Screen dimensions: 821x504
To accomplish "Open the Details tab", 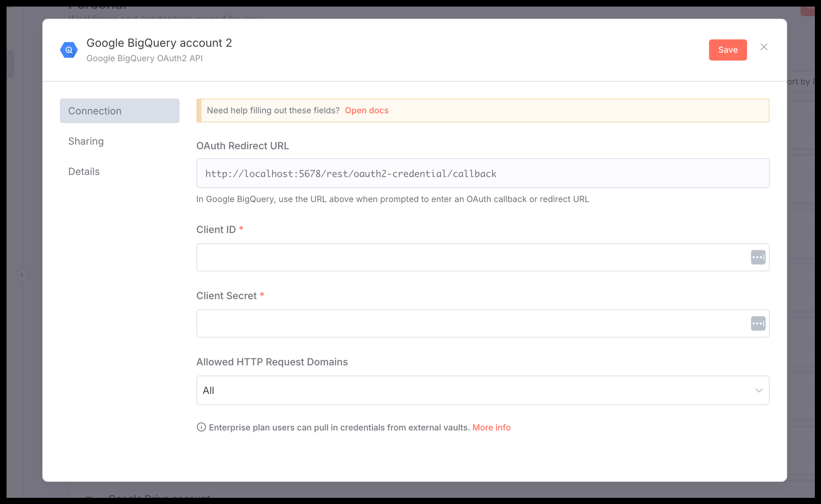I will [x=84, y=172].
